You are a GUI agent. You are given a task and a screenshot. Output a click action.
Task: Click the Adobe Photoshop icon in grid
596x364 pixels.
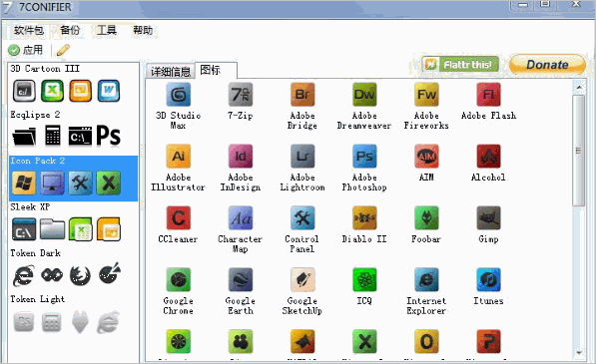click(x=364, y=156)
